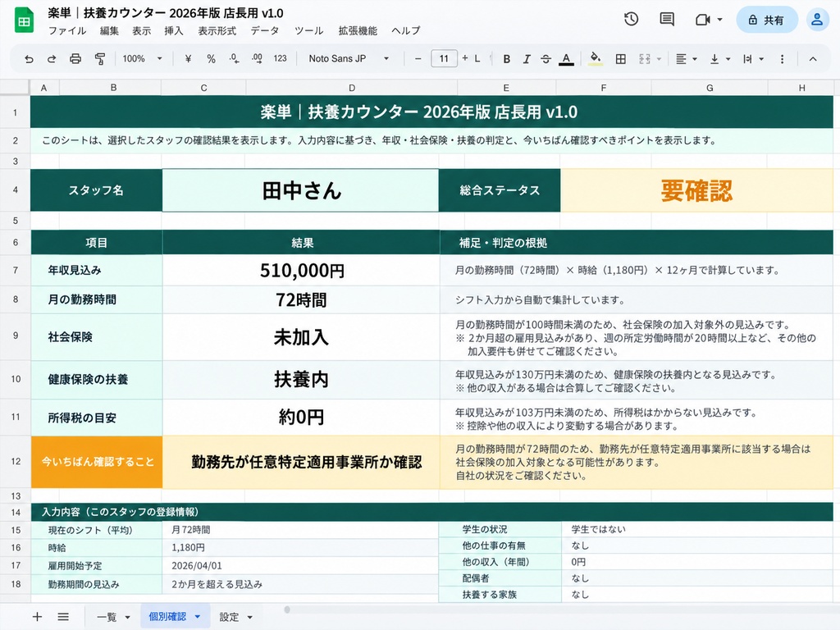The width and height of the screenshot is (840, 630).
Task: Increase decimal places
Action: click(257, 59)
